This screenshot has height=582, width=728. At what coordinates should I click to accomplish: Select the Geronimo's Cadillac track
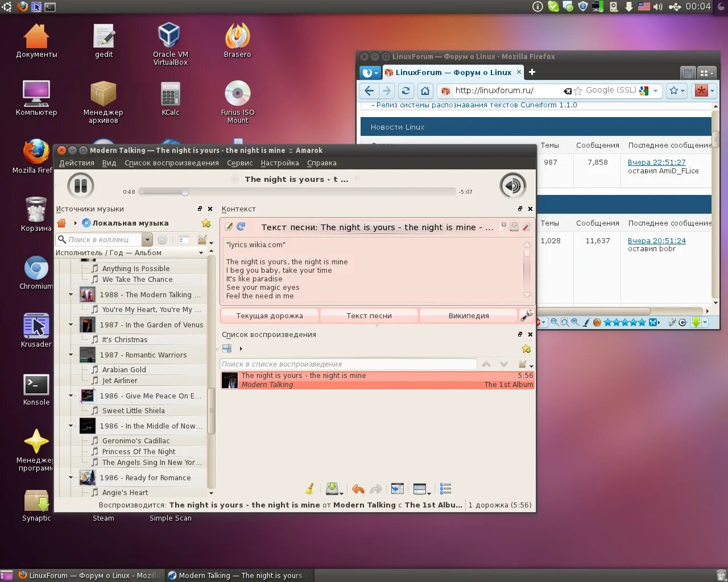(x=136, y=440)
